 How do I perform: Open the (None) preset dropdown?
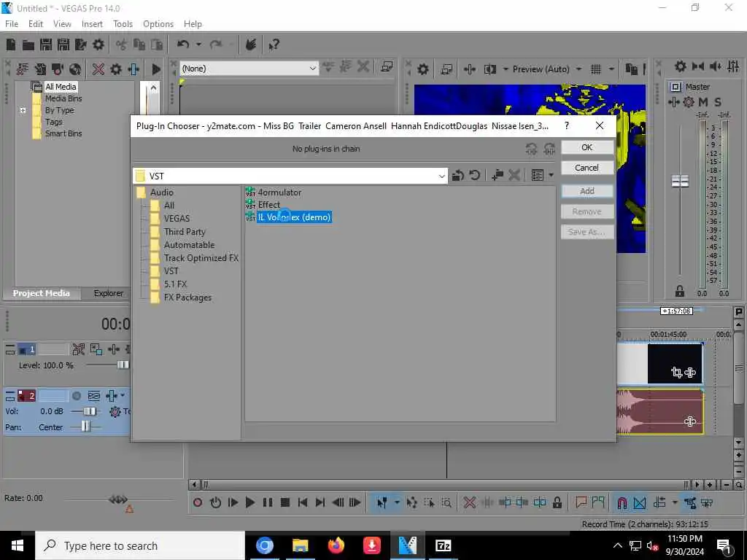pyautogui.click(x=312, y=69)
